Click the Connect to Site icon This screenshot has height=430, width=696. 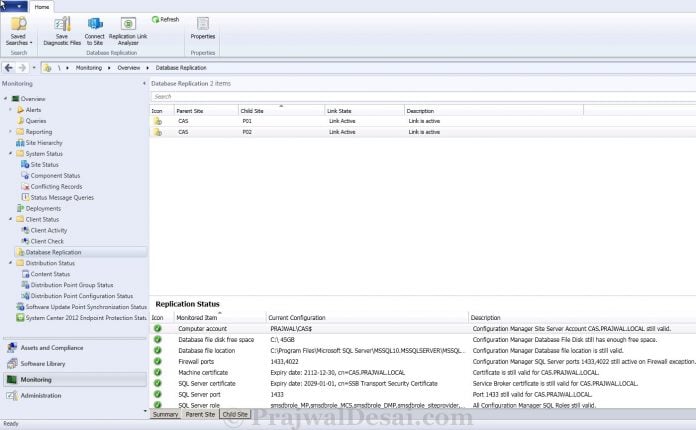pyautogui.click(x=95, y=24)
